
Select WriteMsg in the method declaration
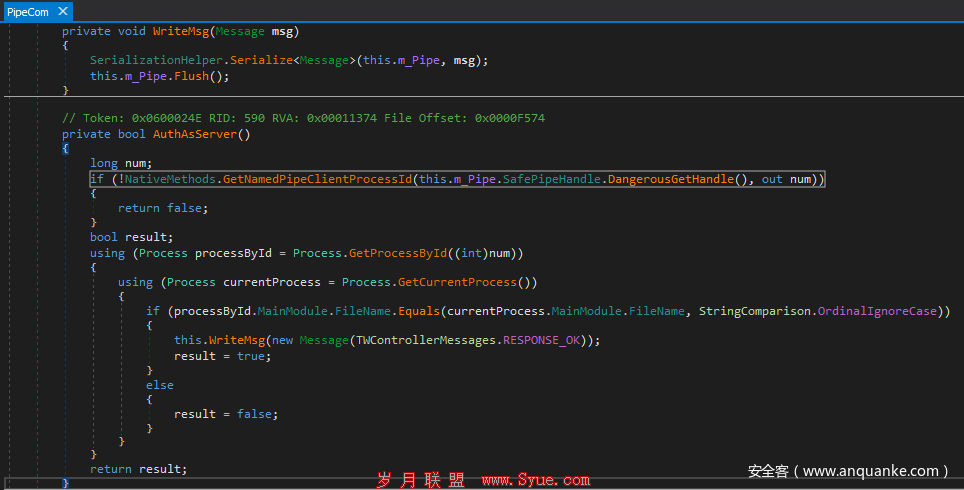click(181, 31)
